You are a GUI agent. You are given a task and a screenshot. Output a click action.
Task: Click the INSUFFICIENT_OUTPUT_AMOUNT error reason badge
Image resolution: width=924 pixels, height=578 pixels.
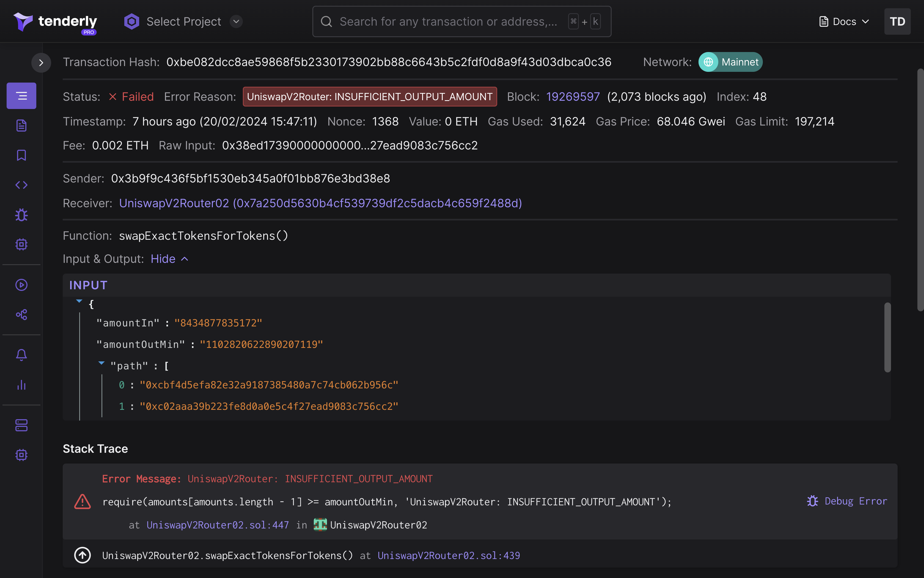pos(370,97)
